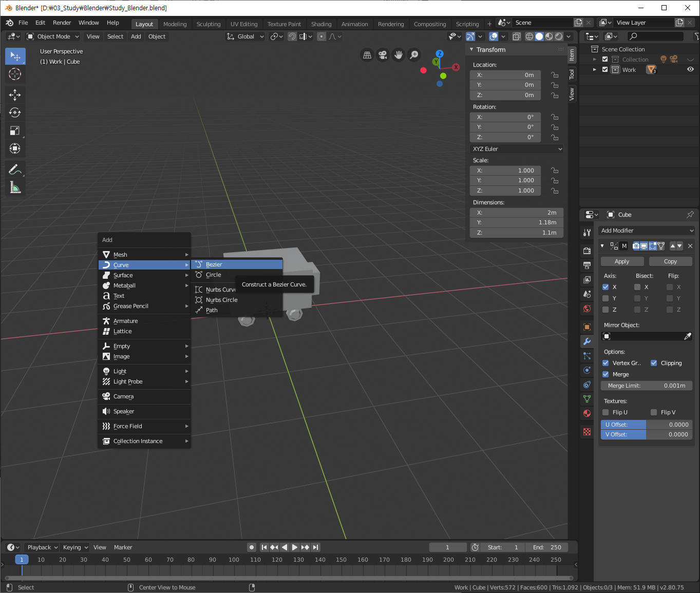Open the Playback dropdown in timeline
The image size is (700, 593).
pos(42,547)
